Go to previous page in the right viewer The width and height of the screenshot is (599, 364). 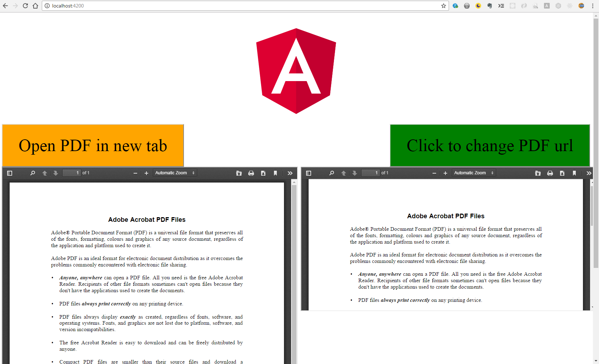pos(344,173)
